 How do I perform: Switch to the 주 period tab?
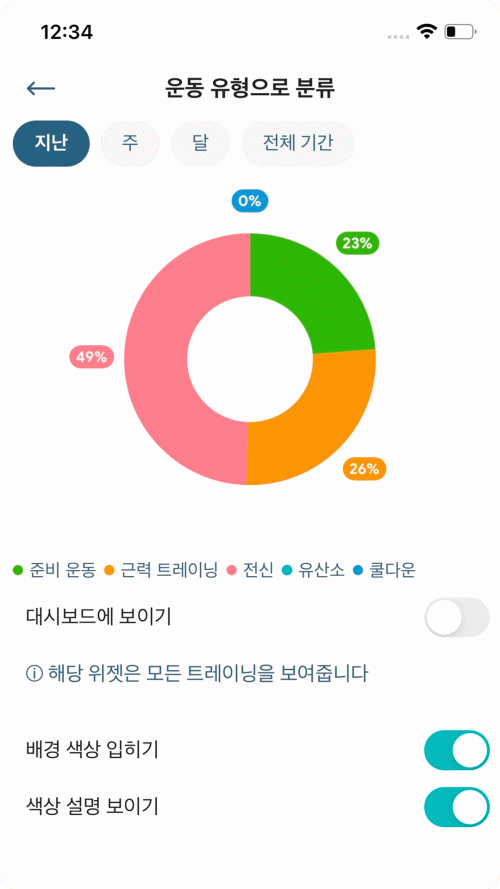[130, 143]
